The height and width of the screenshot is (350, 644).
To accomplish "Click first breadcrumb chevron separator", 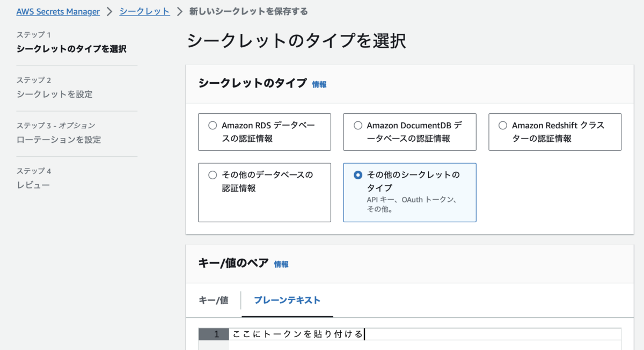I will click(x=109, y=12).
